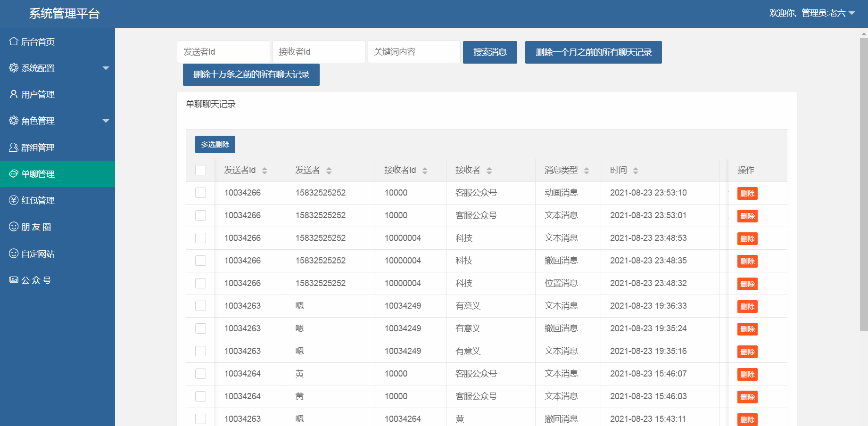The width and height of the screenshot is (868, 426).
Task: Sort by 接收者Id column arrows
Action: 425,171
